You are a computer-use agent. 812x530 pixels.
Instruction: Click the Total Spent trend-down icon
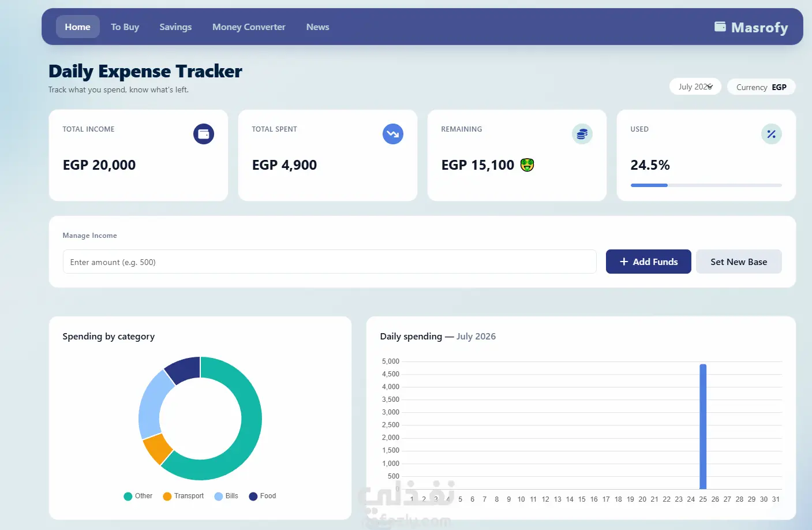click(x=393, y=134)
